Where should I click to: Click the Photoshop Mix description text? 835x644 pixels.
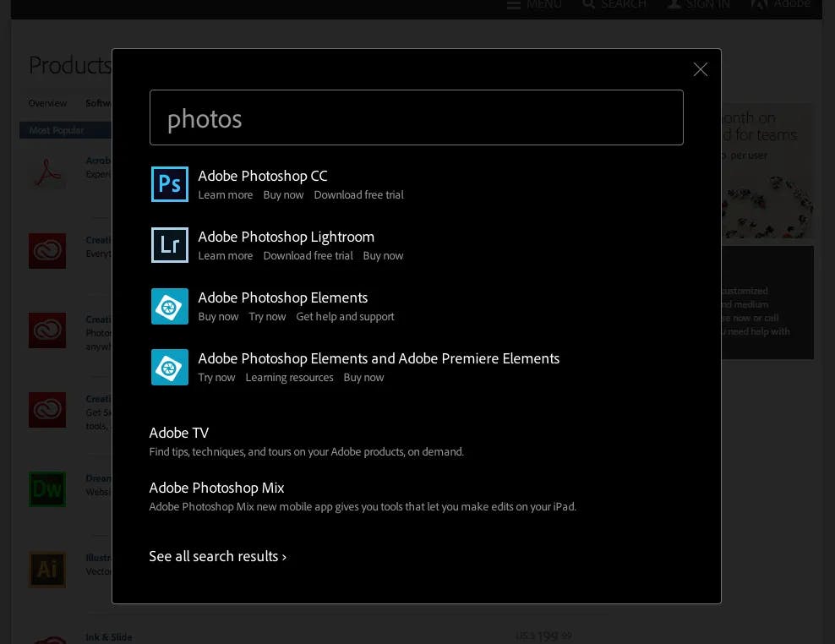pos(363,506)
